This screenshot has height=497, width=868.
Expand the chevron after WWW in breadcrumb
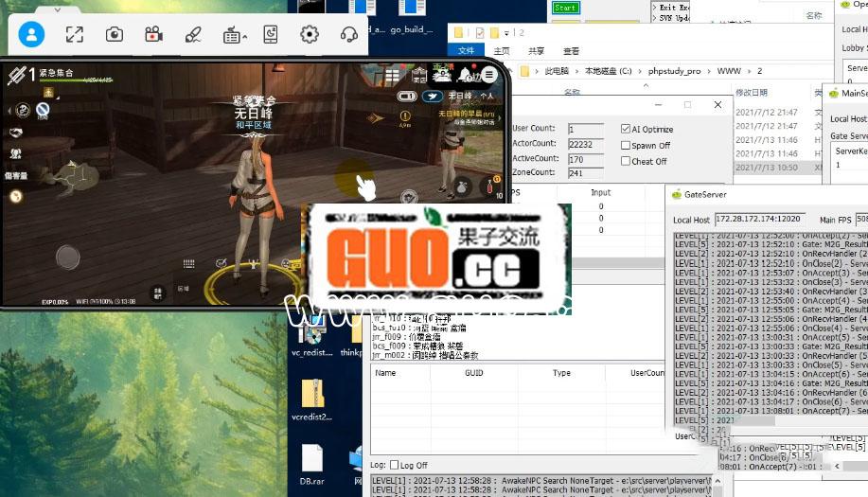click(749, 71)
